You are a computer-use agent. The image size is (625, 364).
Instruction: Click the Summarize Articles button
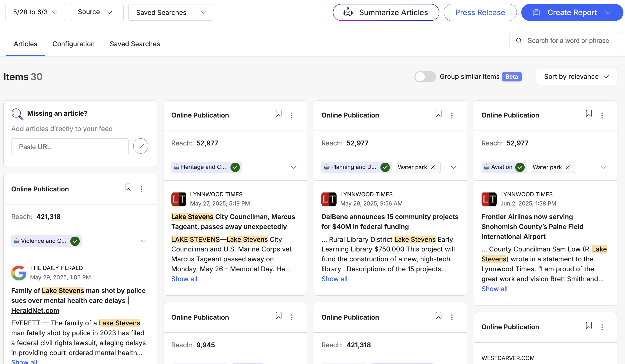coord(386,12)
